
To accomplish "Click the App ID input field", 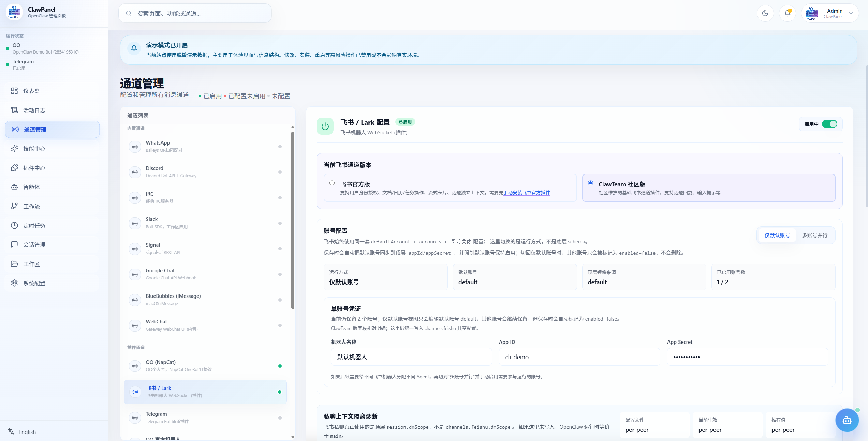I will (x=579, y=357).
